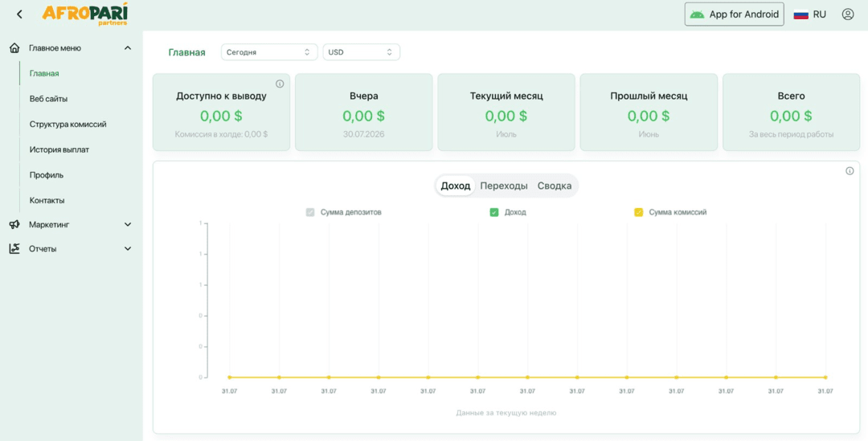Click the Маркетинг menu label
The image size is (868, 441).
49,225
